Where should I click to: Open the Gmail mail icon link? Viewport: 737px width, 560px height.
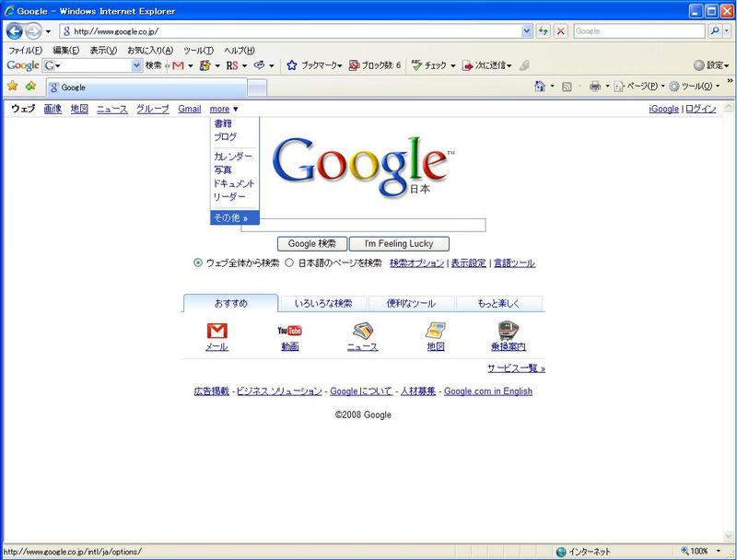217,331
